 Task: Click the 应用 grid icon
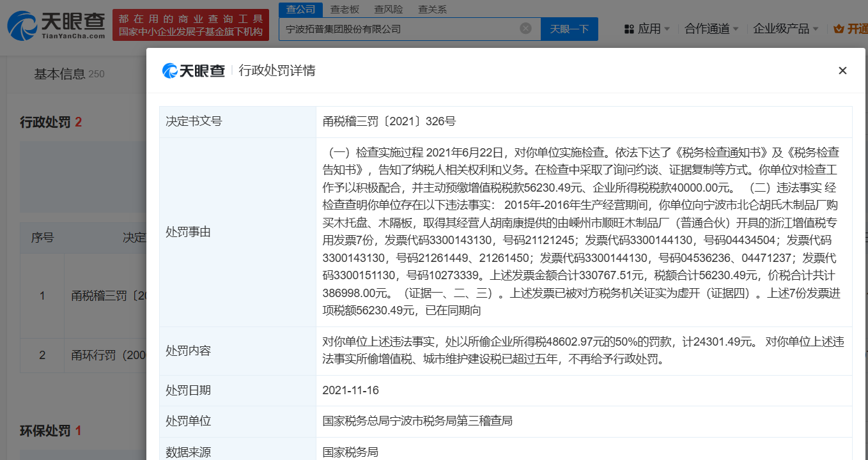point(629,29)
